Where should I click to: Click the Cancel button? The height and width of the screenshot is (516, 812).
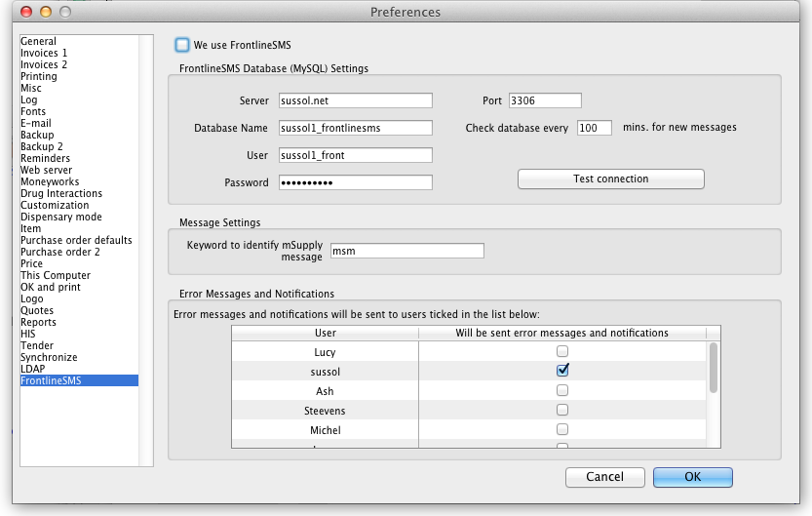604,477
